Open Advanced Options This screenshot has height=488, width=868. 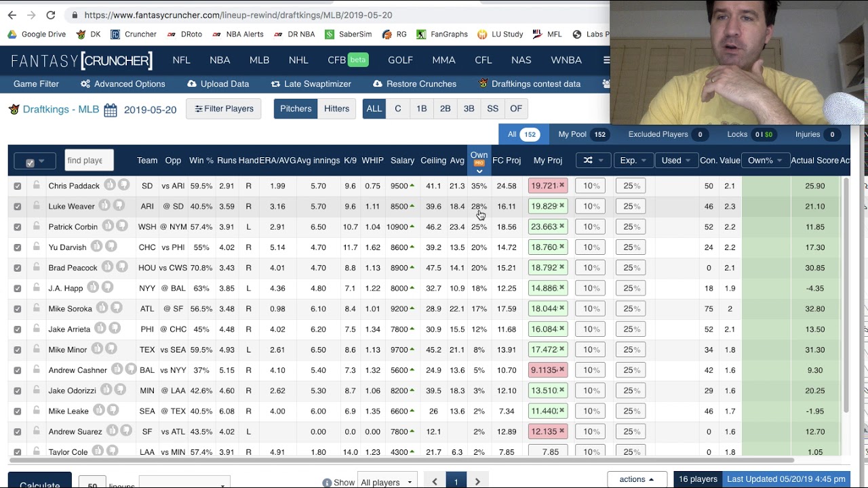point(123,84)
